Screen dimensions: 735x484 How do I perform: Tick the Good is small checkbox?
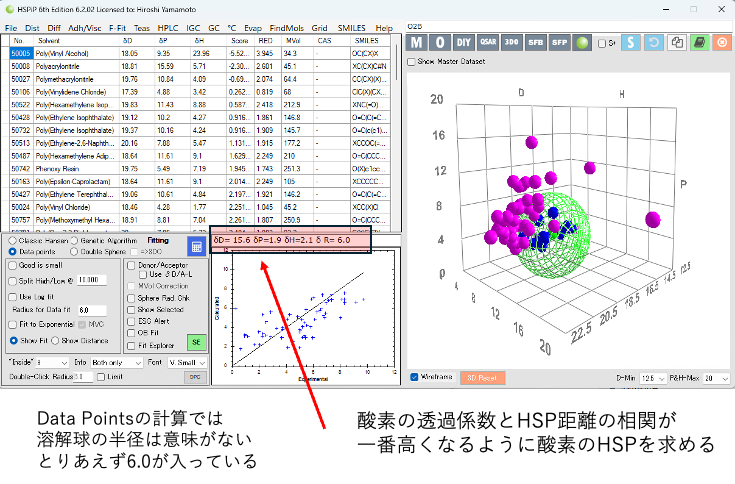coord(12,266)
